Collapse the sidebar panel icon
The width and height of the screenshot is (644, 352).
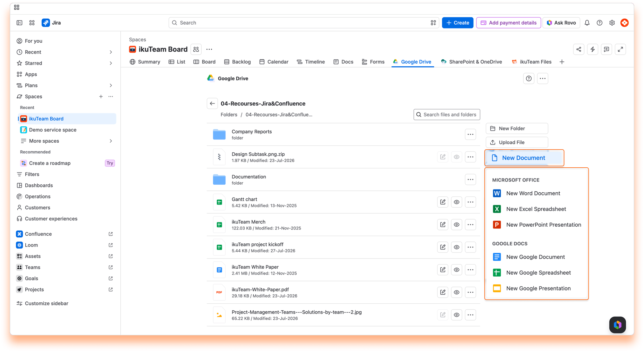tap(19, 23)
